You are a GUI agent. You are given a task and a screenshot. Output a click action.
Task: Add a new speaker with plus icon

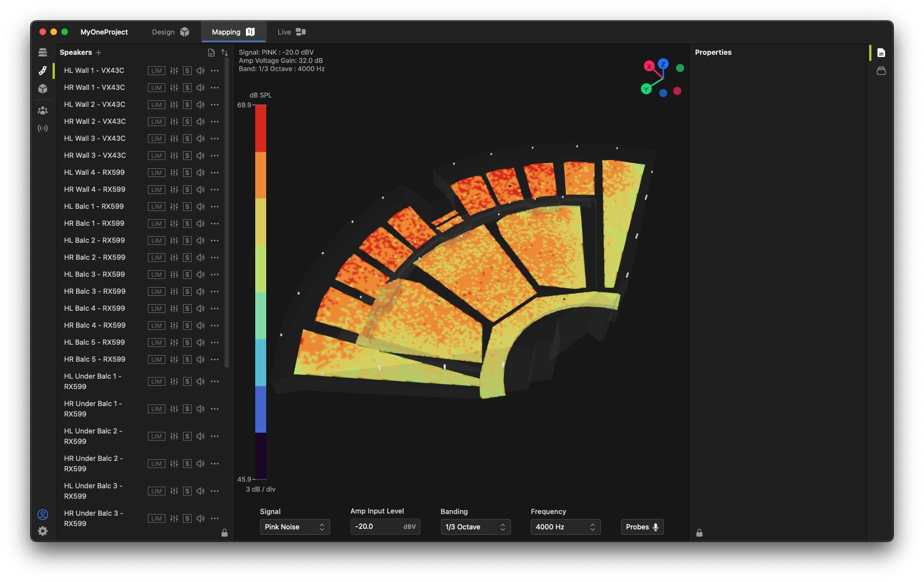coord(99,53)
